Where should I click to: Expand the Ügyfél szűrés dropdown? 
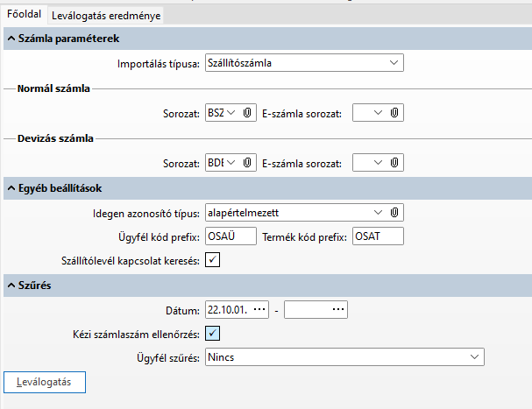tap(474, 356)
